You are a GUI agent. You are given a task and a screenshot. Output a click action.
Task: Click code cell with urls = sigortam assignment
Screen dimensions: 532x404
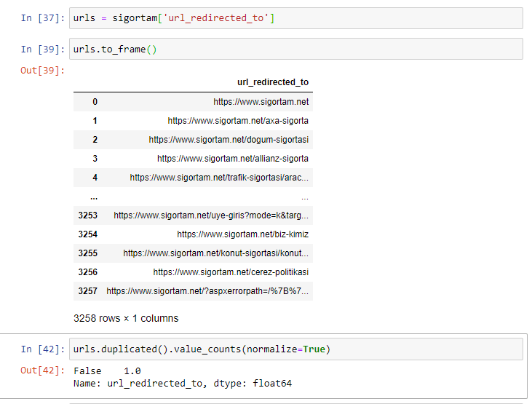point(296,18)
